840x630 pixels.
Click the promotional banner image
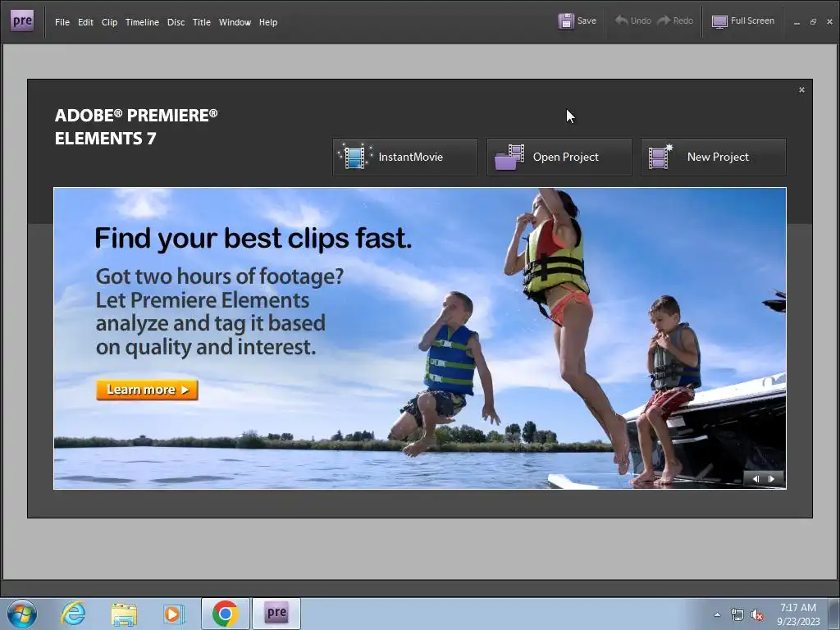(x=420, y=338)
